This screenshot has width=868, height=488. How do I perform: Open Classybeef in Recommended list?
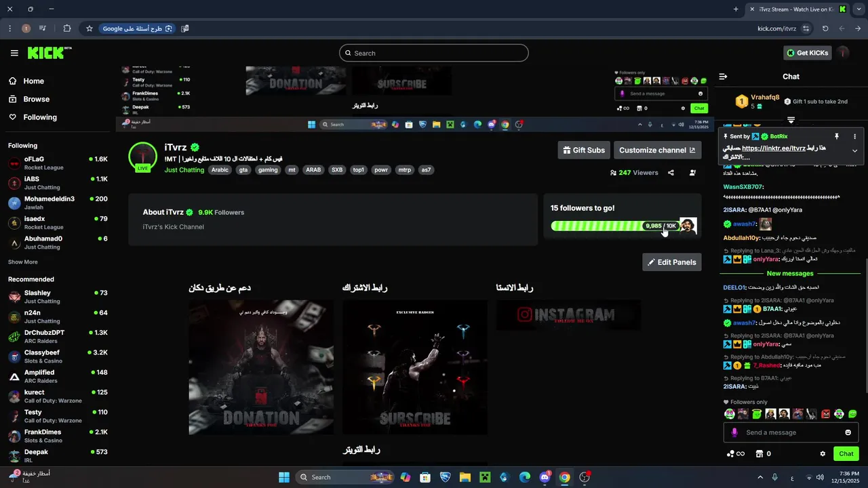[58, 357]
